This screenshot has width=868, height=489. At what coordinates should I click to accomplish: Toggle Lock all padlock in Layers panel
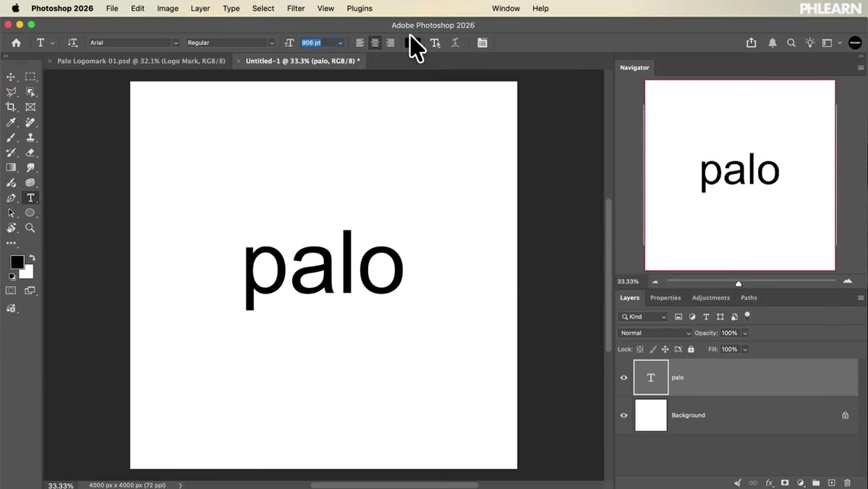(x=691, y=349)
